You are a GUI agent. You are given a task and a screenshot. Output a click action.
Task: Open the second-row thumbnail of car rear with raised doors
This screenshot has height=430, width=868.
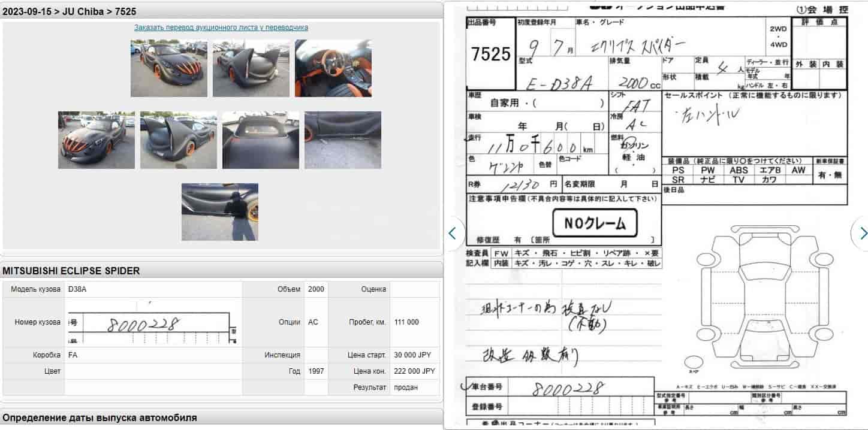(x=179, y=140)
